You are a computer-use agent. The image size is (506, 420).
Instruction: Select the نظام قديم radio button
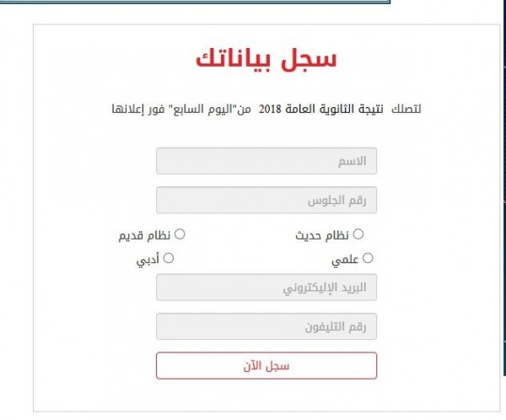click(x=180, y=234)
